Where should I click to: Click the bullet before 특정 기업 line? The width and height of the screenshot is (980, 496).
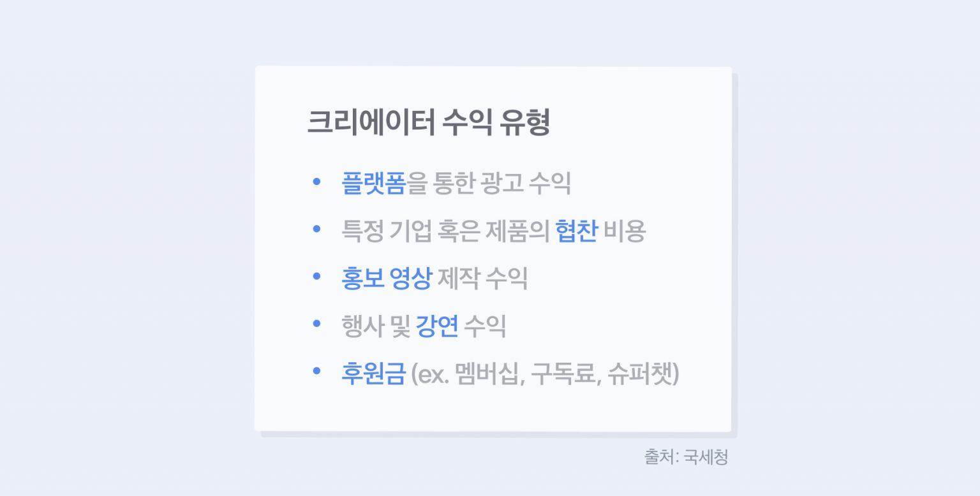tap(316, 229)
